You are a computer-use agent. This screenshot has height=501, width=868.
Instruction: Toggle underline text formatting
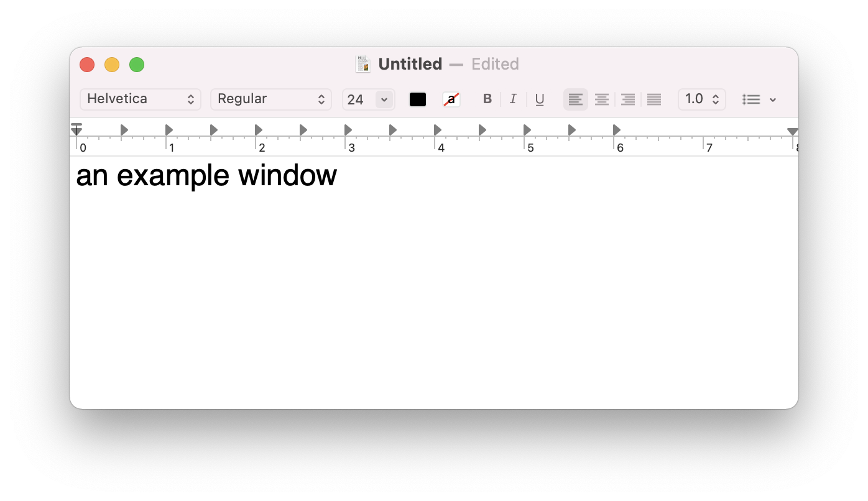(x=540, y=99)
